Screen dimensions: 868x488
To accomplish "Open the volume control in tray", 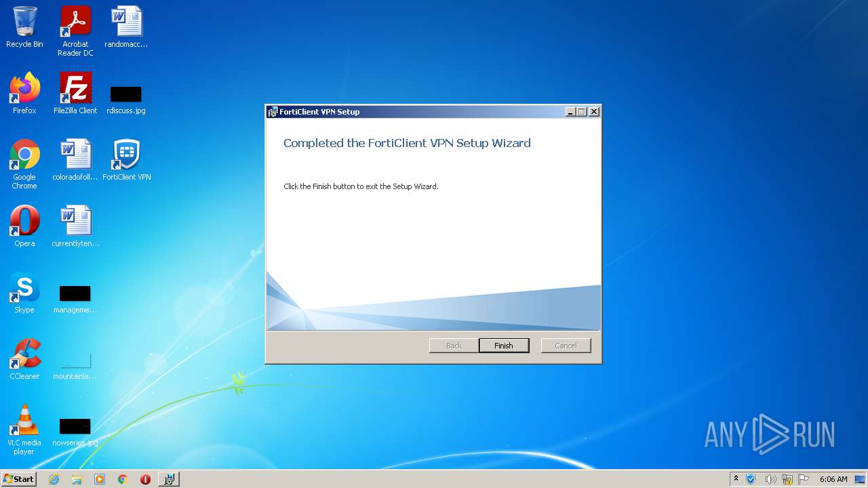I will pos(770,479).
